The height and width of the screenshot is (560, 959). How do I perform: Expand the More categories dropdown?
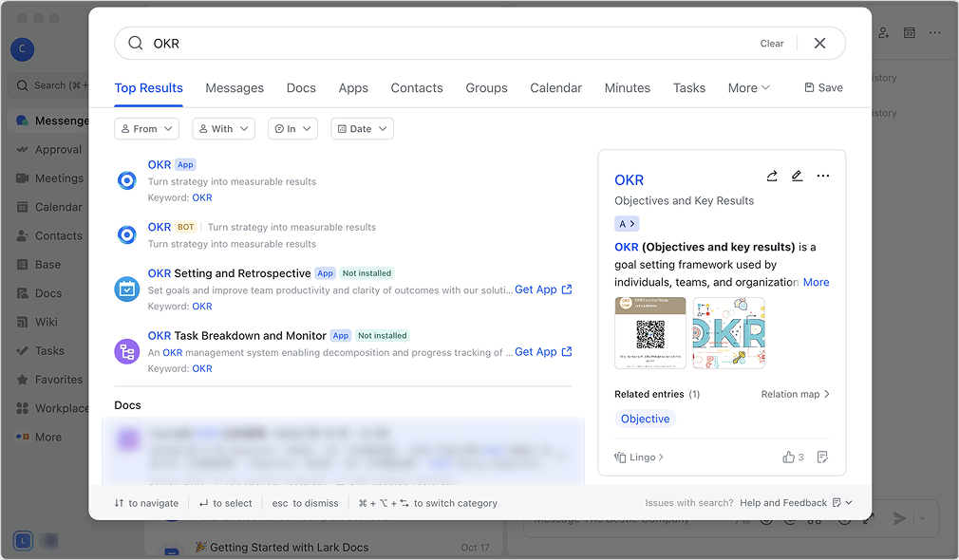point(748,88)
